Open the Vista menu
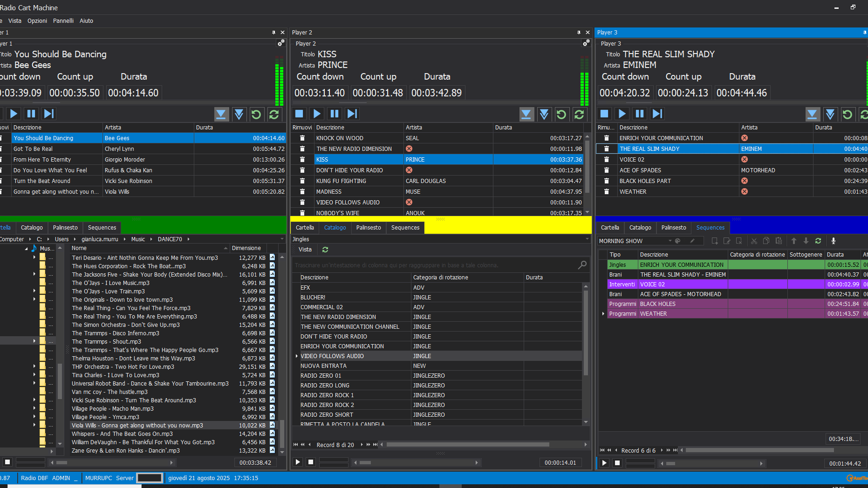Viewport: 868px width, 488px height. pos(15,20)
